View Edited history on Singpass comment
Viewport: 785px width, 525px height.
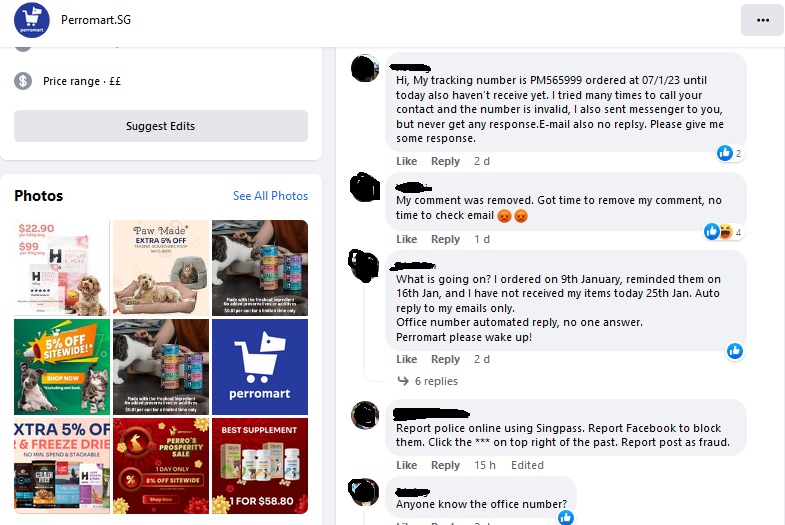pos(527,465)
